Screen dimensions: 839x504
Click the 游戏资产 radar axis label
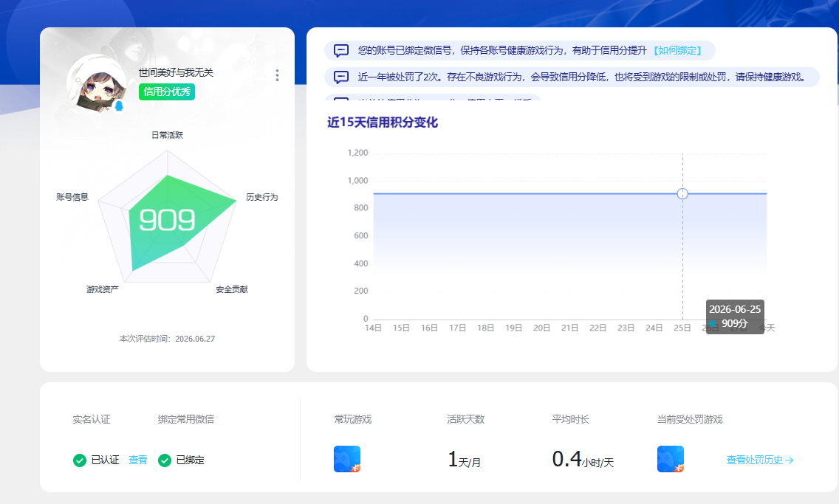[103, 289]
